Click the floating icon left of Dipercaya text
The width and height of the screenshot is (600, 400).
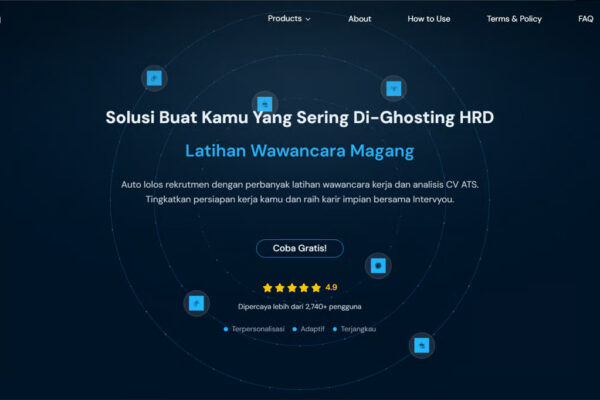pyautogui.click(x=197, y=303)
